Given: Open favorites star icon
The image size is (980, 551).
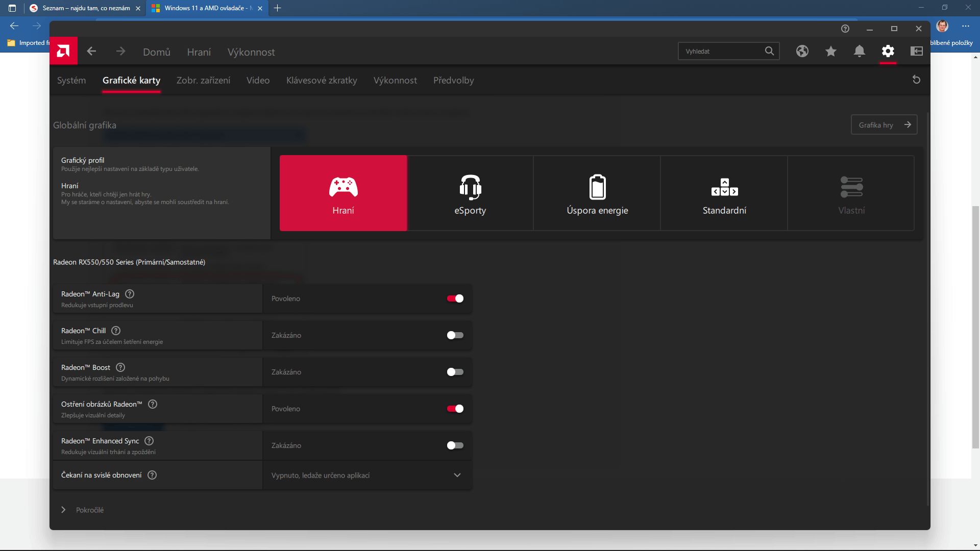Looking at the screenshot, I should [830, 51].
